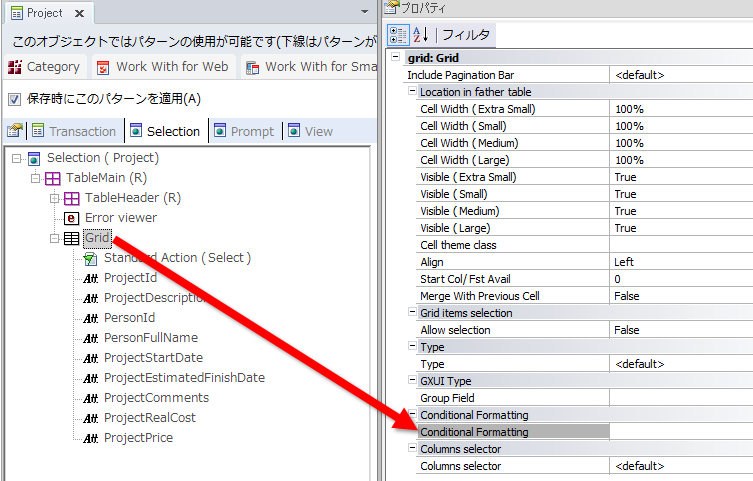Click the properties icon left of Transaction tab
753x481 pixels.
(x=14, y=131)
